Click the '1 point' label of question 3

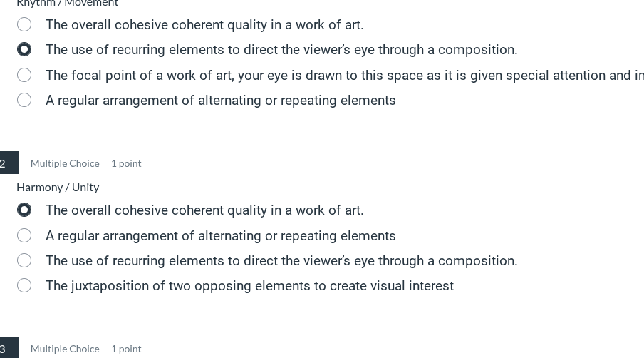[x=126, y=349]
